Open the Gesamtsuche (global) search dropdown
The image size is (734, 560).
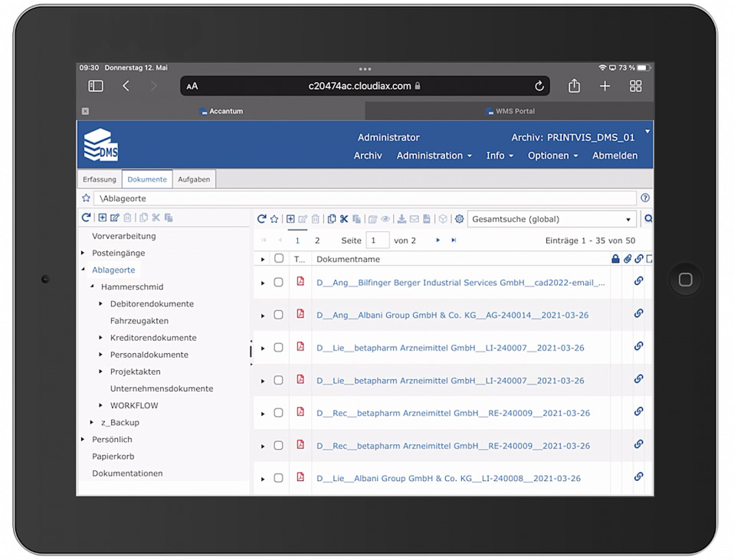(x=552, y=219)
